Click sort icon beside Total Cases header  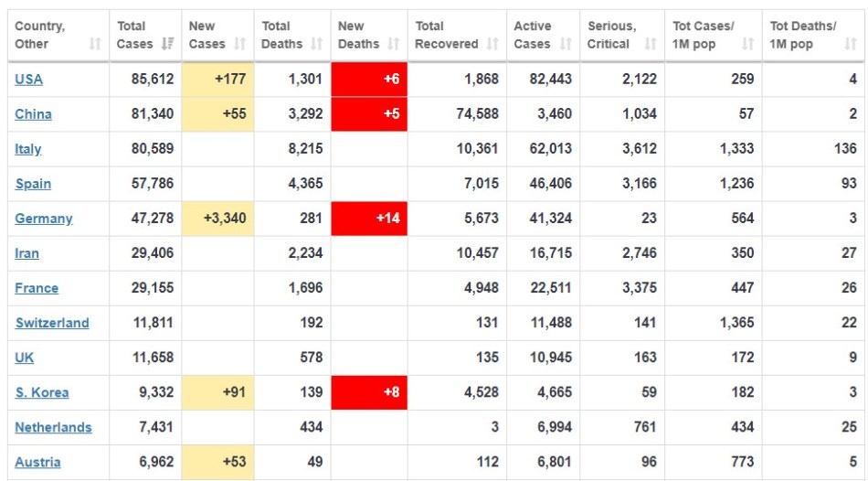click(167, 44)
